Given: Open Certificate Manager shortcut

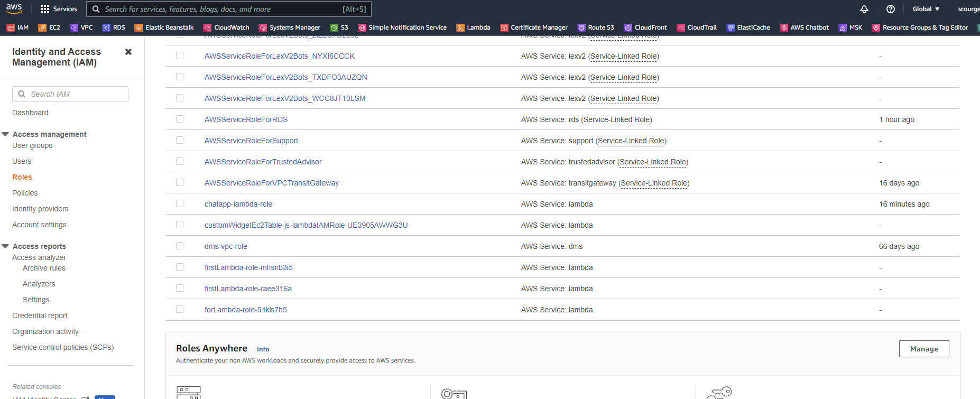Looking at the screenshot, I should (x=534, y=27).
